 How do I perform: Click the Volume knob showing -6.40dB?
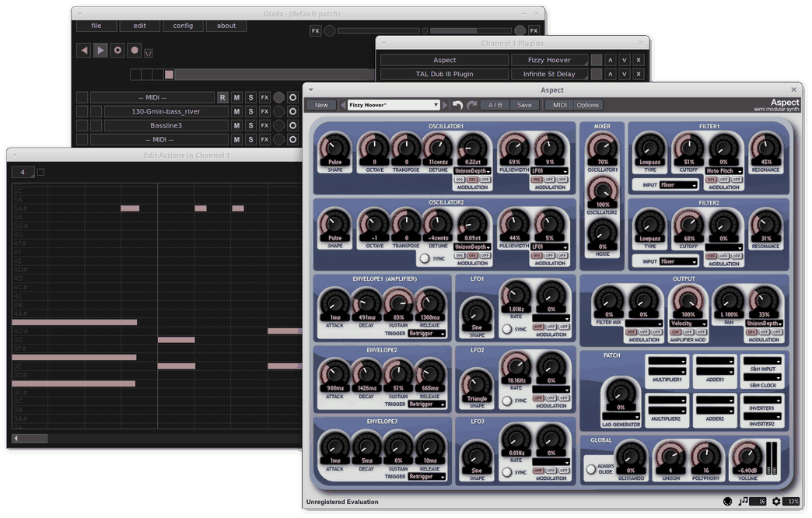pos(747,457)
